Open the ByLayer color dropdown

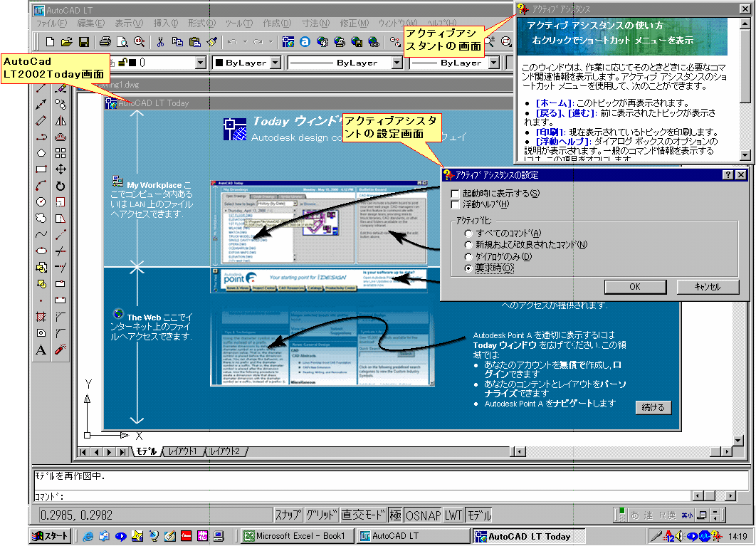tap(275, 63)
